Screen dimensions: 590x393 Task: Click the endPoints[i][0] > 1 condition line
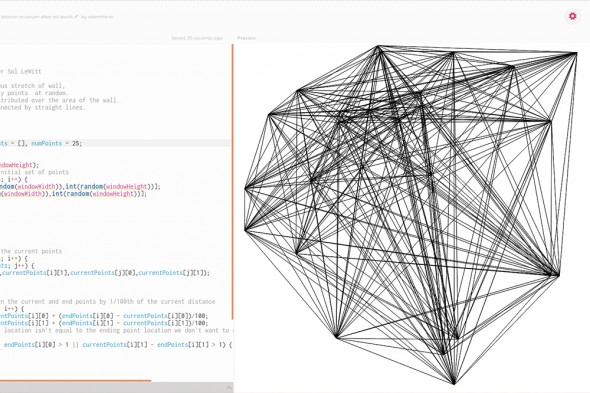click(x=116, y=345)
